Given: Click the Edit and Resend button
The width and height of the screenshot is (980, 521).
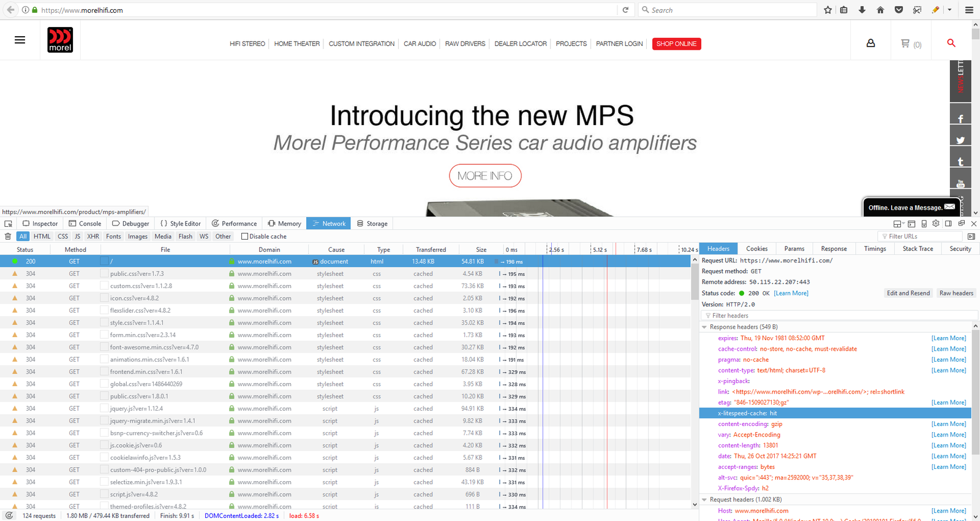Looking at the screenshot, I should [908, 293].
